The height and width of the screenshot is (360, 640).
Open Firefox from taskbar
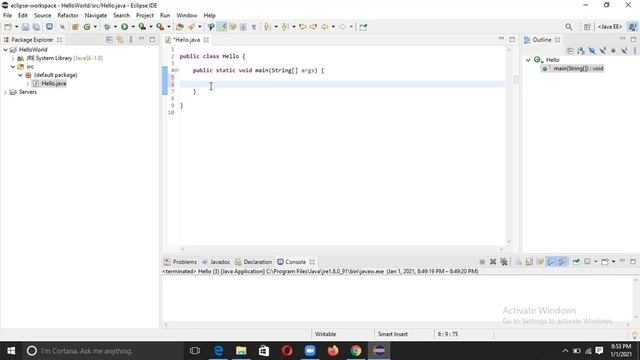click(333, 351)
